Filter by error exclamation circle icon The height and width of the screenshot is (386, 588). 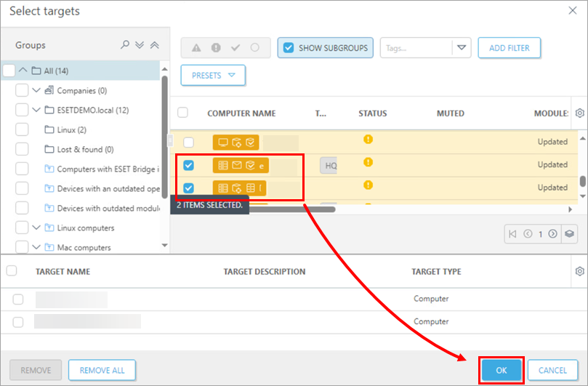[216, 48]
